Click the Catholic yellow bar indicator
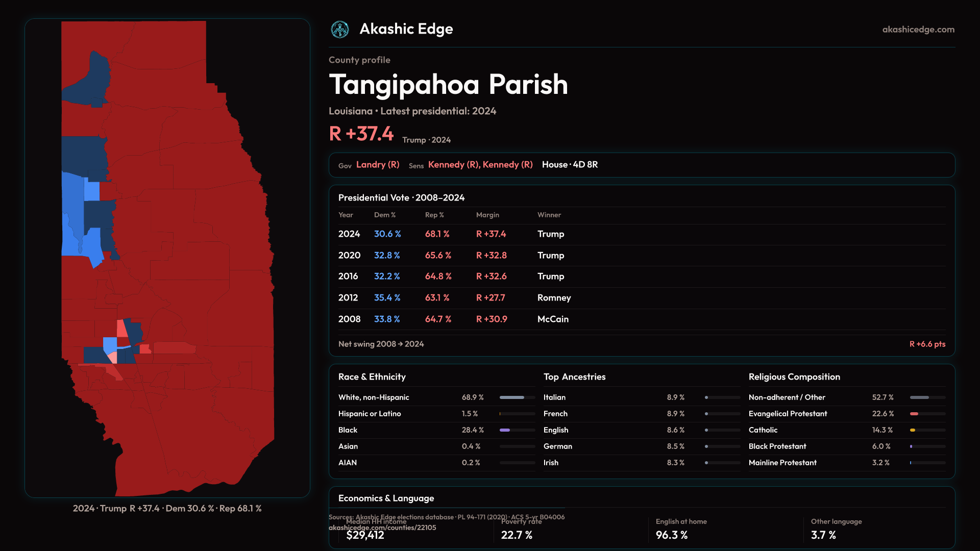Screen dimensions: 980x551 [x=913, y=430]
